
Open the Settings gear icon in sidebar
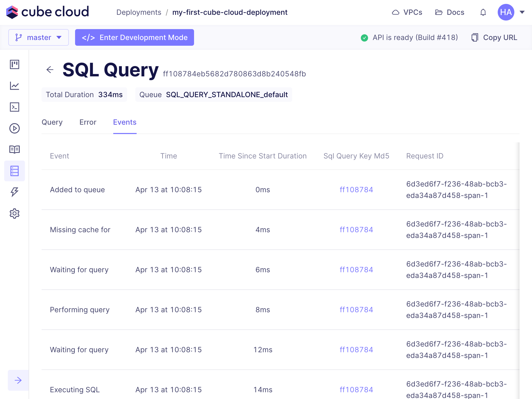coord(15,213)
